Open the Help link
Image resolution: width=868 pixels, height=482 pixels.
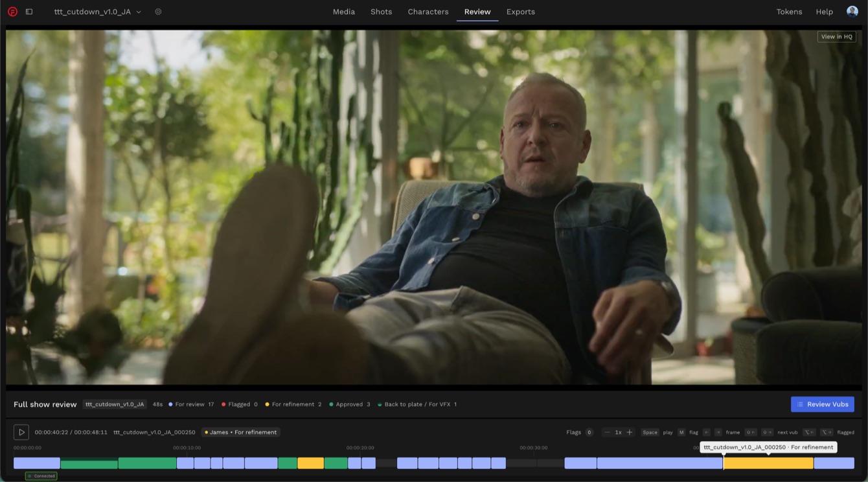[x=824, y=12]
